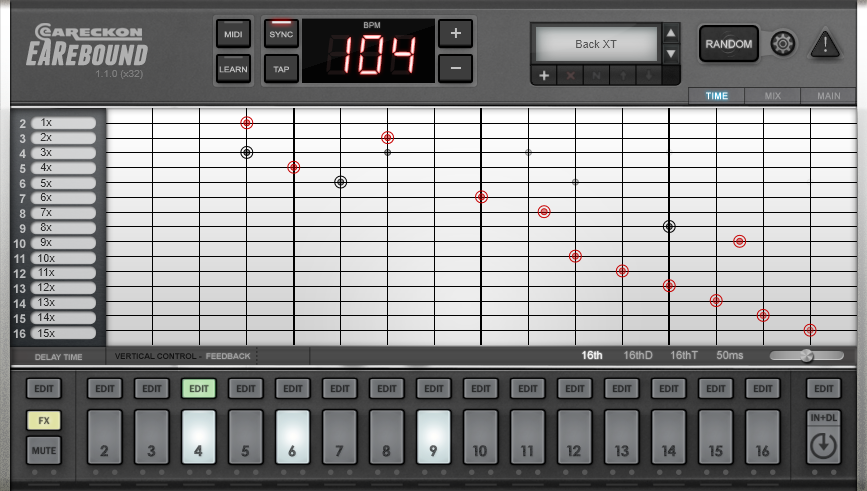Toggle the FX button
The width and height of the screenshot is (867, 491).
point(44,420)
